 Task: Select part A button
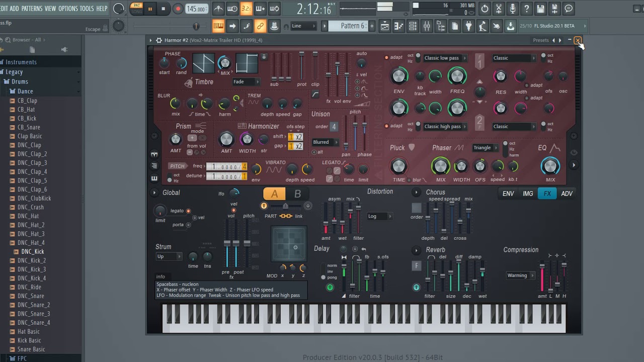[274, 194]
